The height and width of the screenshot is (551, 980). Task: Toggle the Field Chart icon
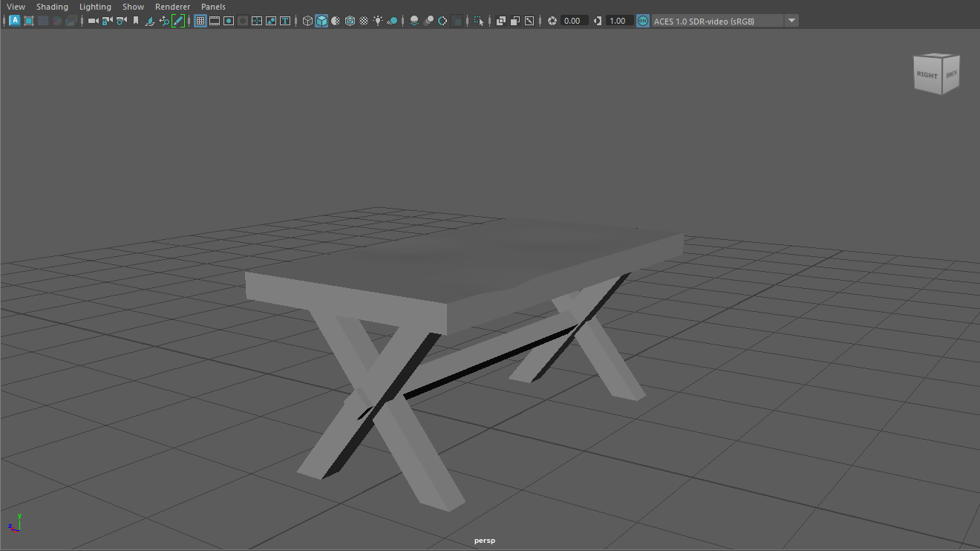[x=257, y=21]
